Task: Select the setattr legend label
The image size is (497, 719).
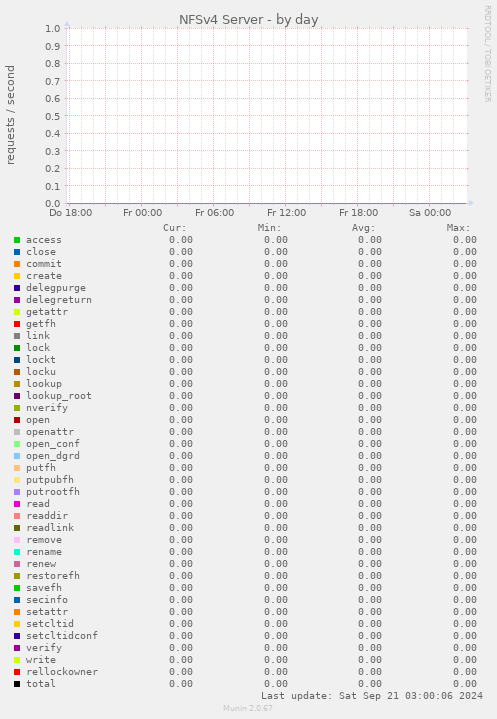Action: 47,611
